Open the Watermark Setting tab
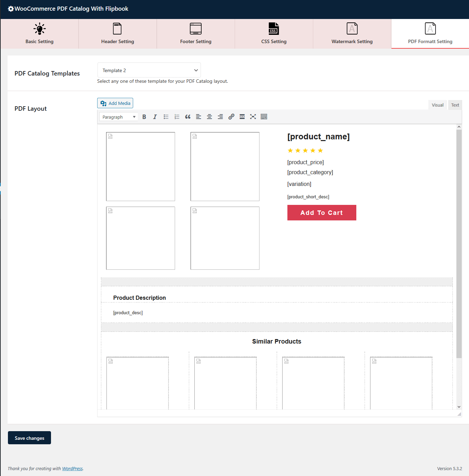The image size is (469, 476). tap(352, 34)
